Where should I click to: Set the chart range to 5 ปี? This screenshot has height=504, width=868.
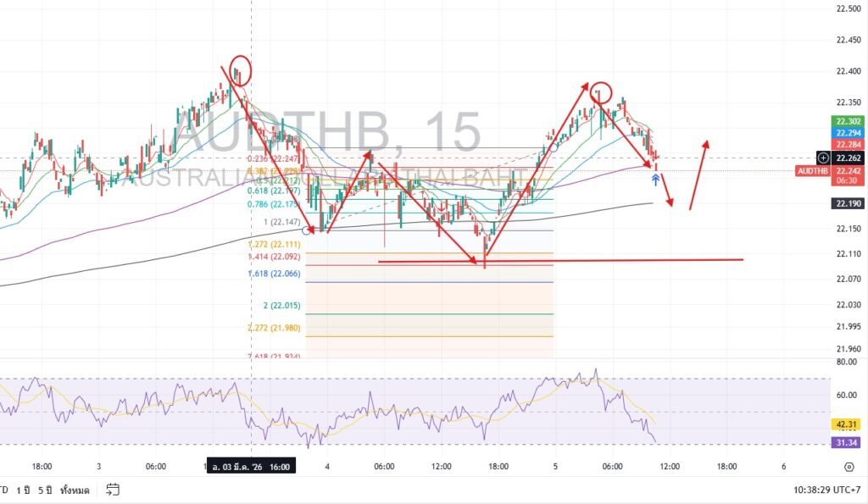[x=42, y=490]
